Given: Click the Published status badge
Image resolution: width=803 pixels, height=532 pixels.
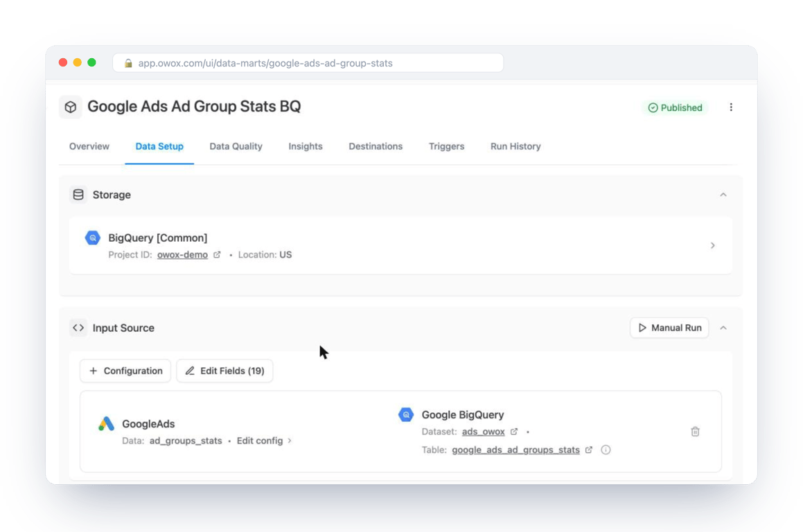Looking at the screenshot, I should (x=675, y=107).
